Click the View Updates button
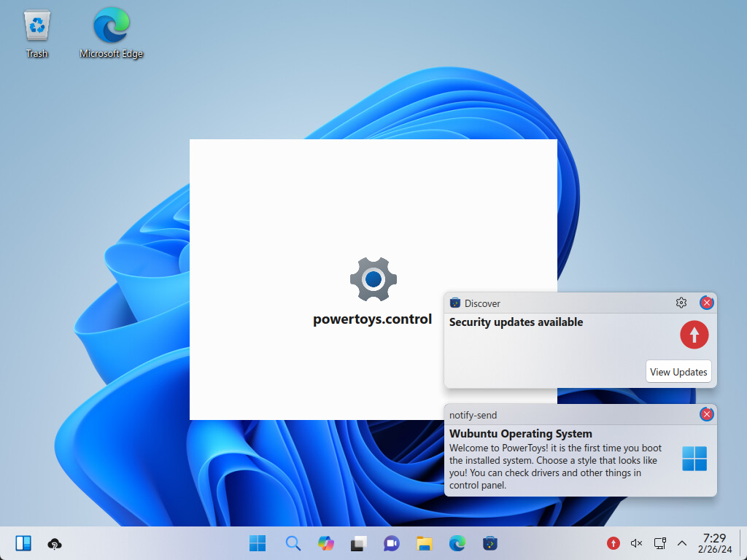 coord(678,372)
